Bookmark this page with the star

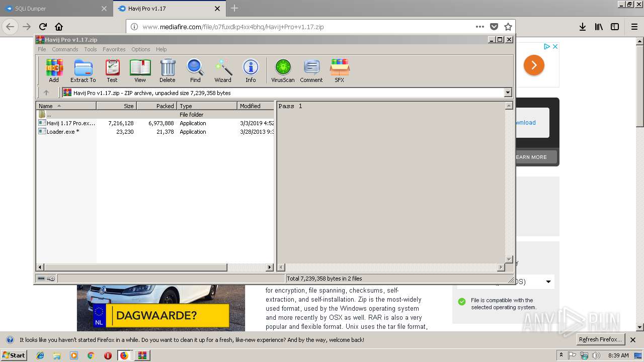pyautogui.click(x=508, y=27)
